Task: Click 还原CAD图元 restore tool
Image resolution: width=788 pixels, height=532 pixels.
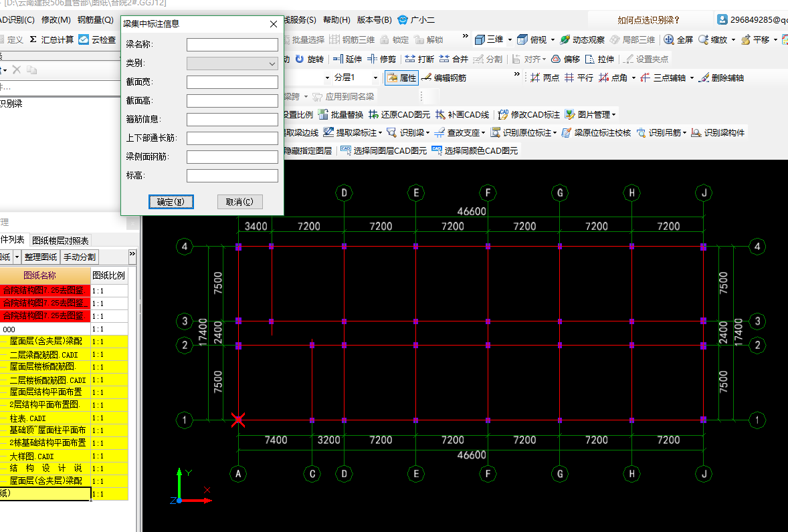Action: coord(399,114)
